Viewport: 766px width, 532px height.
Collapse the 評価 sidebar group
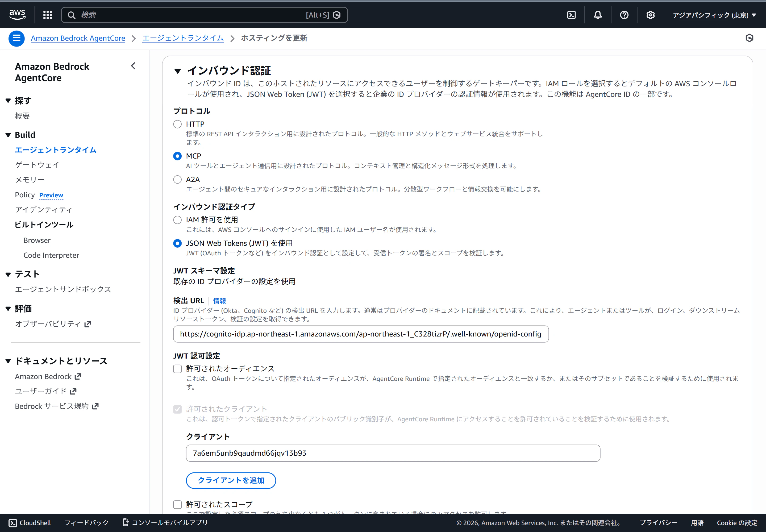coord(8,309)
